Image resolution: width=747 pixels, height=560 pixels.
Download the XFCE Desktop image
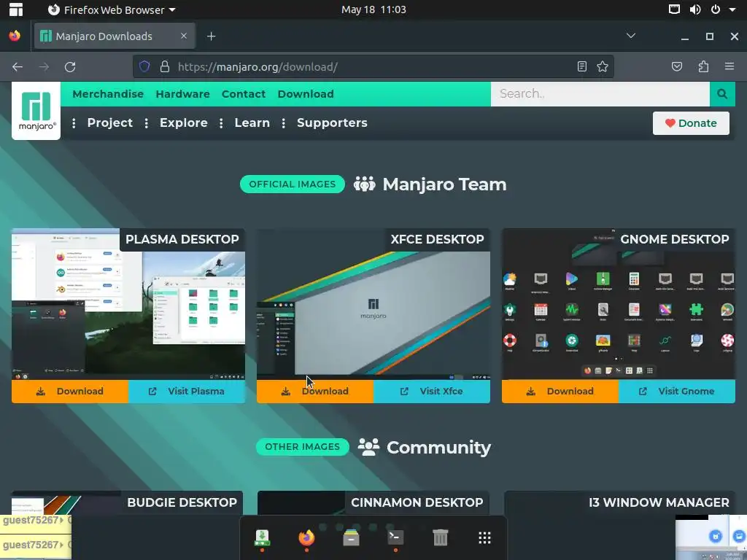click(x=315, y=392)
